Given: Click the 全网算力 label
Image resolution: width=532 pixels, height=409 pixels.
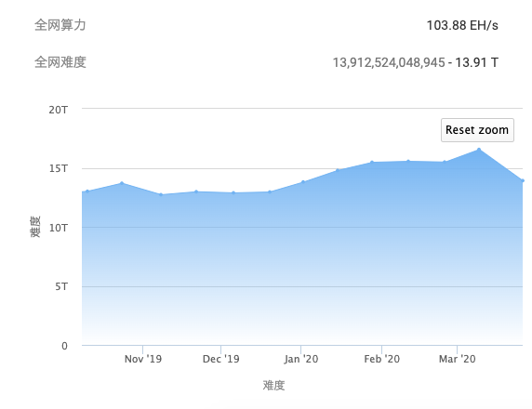Looking at the screenshot, I should click(x=60, y=25).
